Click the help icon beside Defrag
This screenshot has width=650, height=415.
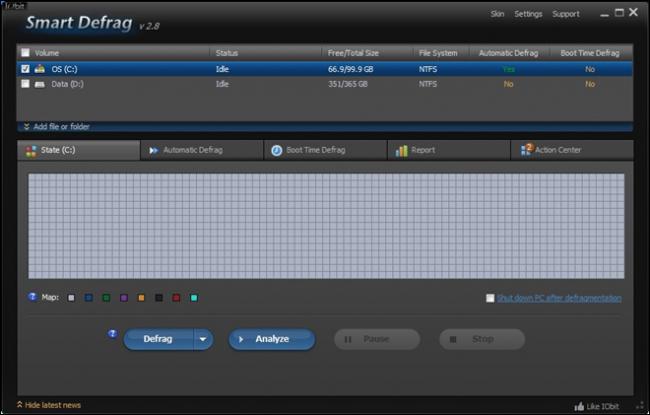click(x=112, y=334)
